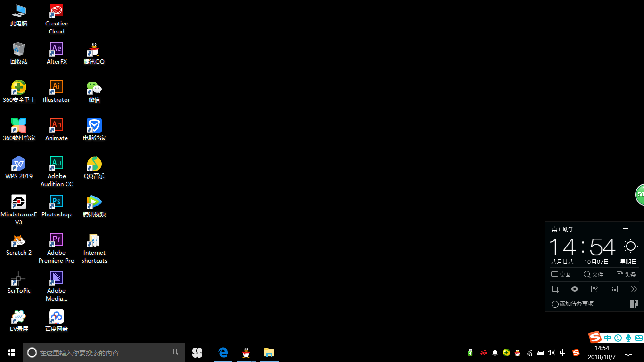Expand more tools with the double-chevron in 桌面助手

click(x=634, y=289)
